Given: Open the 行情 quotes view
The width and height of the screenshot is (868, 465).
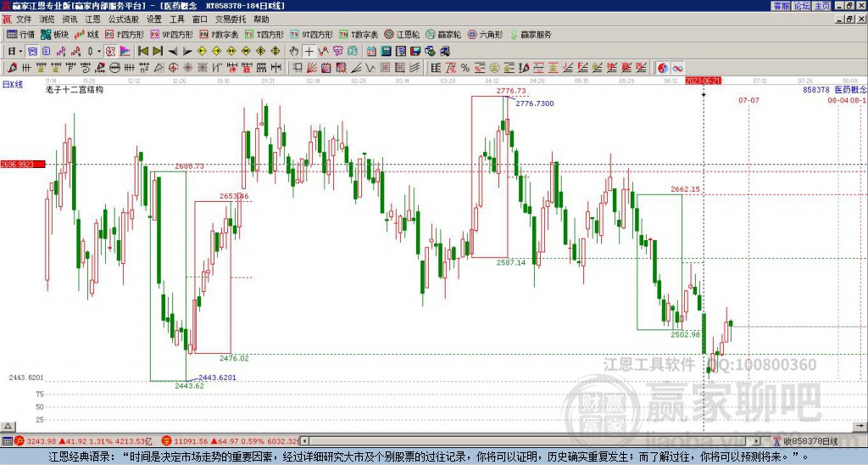Looking at the screenshot, I should pos(20,34).
